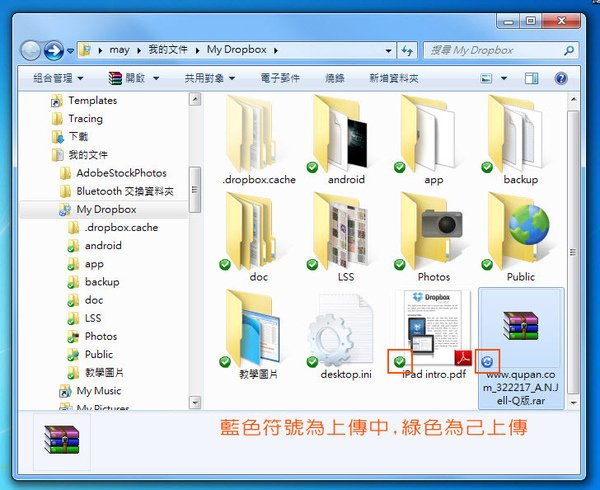Select the iPad intro.pdf file
This screenshot has height=490, width=600.
coord(433,329)
